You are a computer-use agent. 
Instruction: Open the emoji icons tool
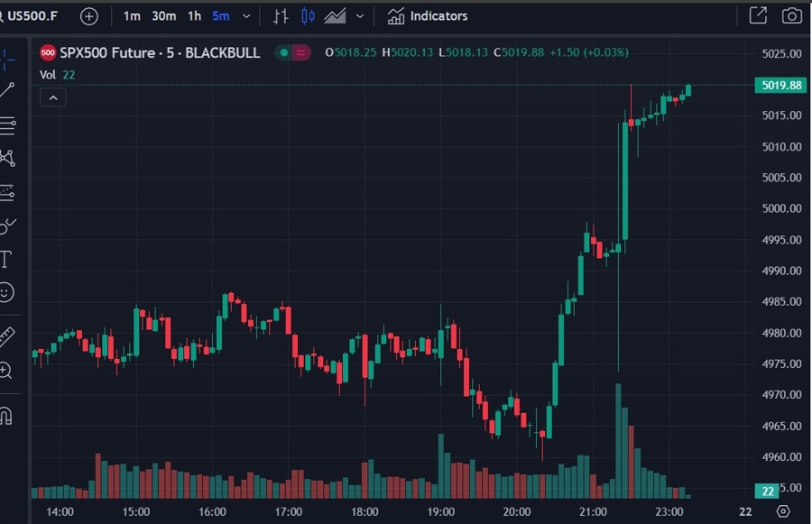6,292
